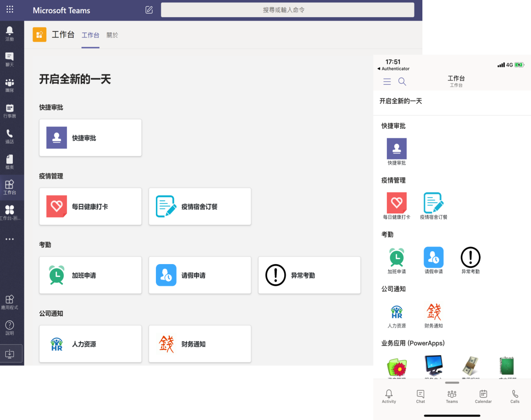Open 通話 Calls in the left sidebar
The width and height of the screenshot is (531, 420).
coord(10,137)
